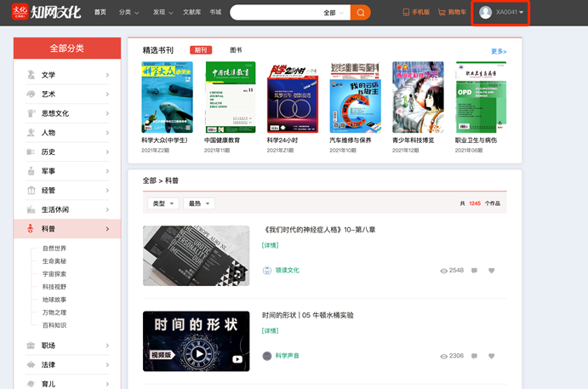Open the XA0041 account dropdown
588x389 pixels.
point(509,13)
